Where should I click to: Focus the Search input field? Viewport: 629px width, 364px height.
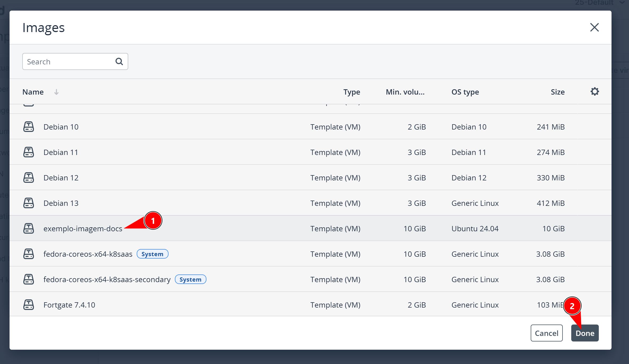click(75, 61)
